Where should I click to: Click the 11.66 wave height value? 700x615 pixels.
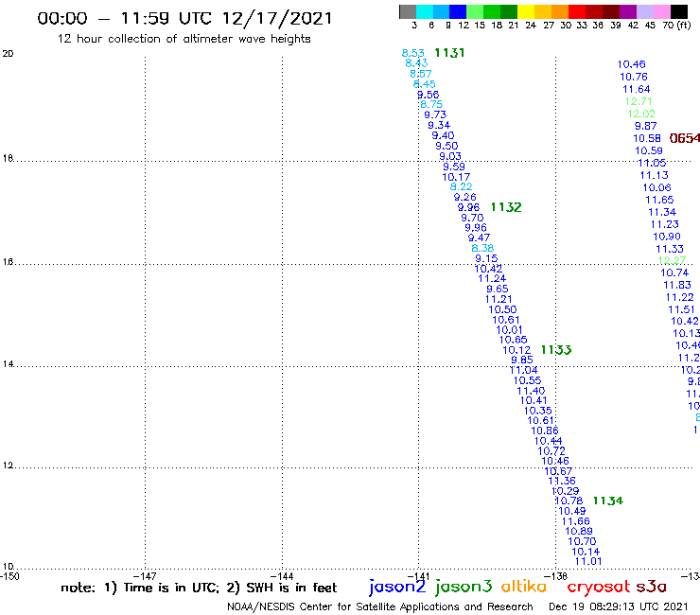(576, 521)
